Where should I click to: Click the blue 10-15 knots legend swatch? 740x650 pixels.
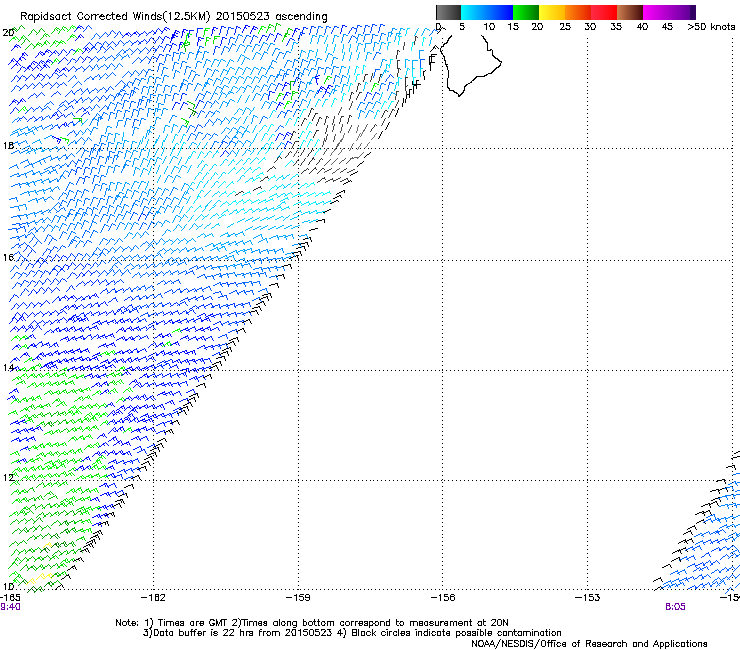(500, 12)
